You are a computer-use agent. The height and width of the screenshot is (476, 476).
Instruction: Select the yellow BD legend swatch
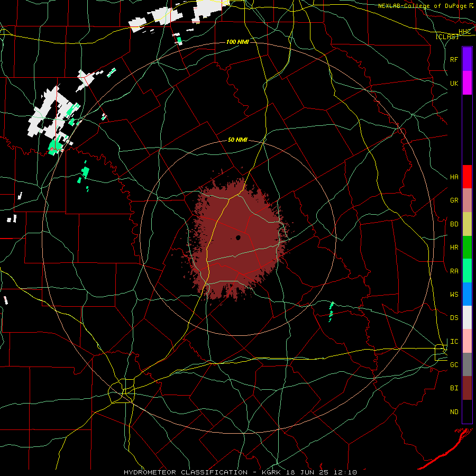click(467, 224)
